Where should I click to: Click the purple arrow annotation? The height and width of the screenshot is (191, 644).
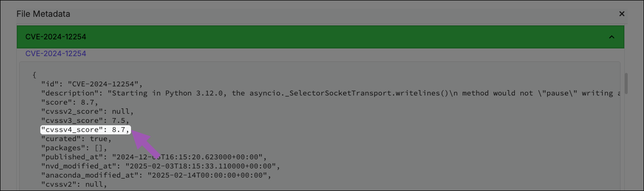(147, 143)
